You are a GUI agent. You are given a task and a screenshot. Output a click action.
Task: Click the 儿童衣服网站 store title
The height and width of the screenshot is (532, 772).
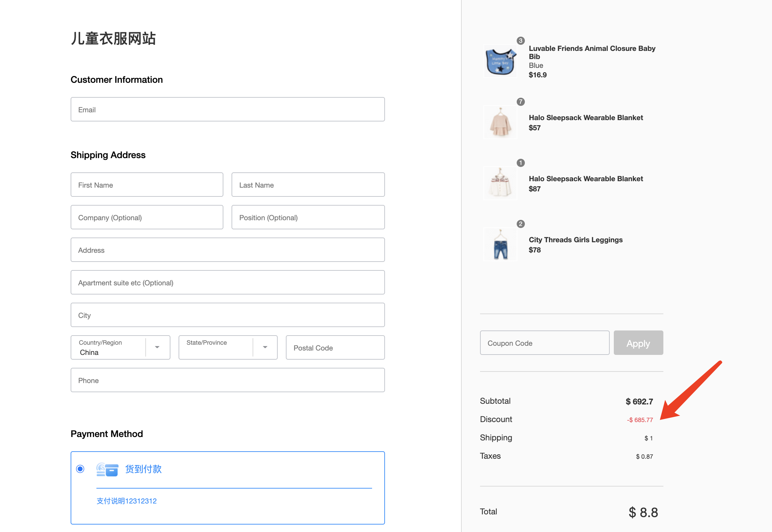coord(113,38)
